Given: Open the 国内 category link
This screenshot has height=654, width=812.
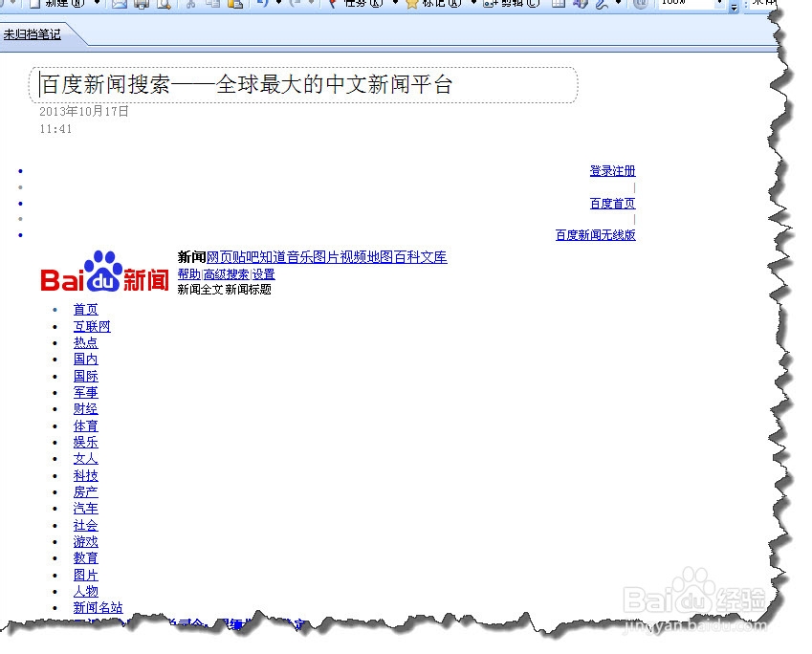Looking at the screenshot, I should (85, 360).
